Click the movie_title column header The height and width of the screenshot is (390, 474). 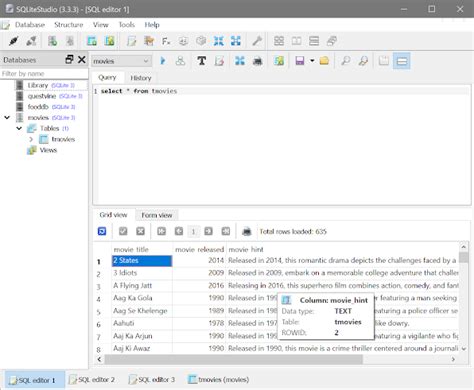142,249
